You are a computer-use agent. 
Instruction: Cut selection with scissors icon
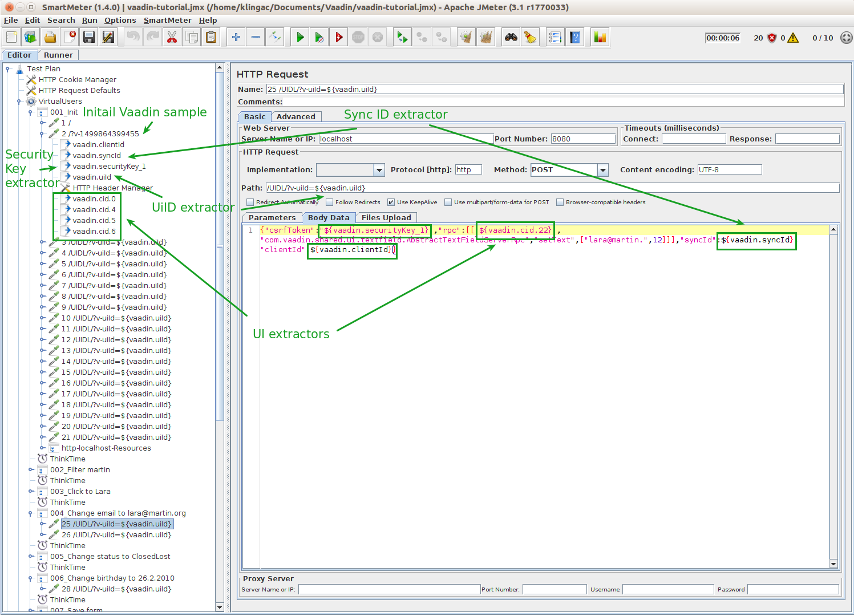(x=172, y=38)
